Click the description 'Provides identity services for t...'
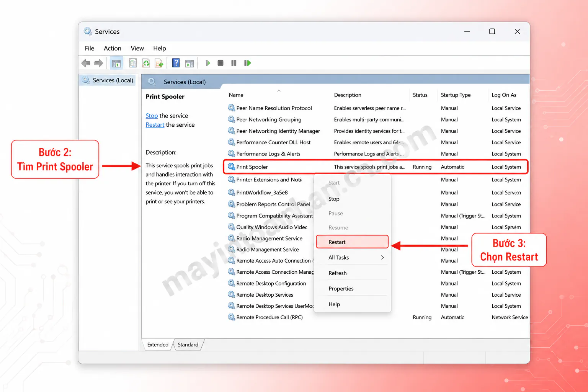 pyautogui.click(x=369, y=131)
